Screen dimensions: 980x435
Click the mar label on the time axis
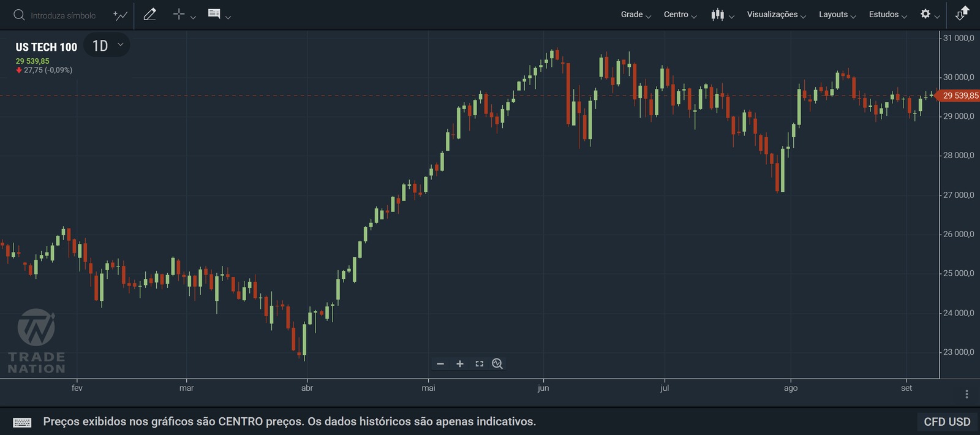(187, 388)
